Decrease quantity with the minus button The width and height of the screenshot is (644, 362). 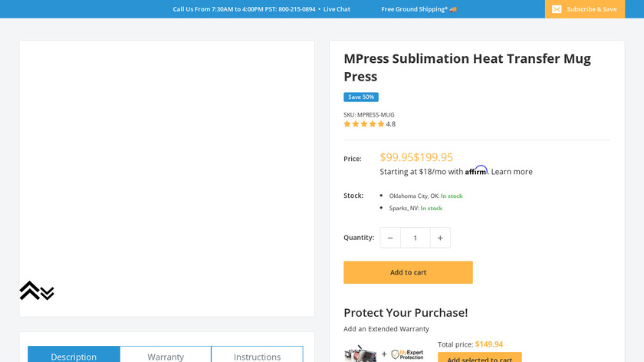[390, 238]
